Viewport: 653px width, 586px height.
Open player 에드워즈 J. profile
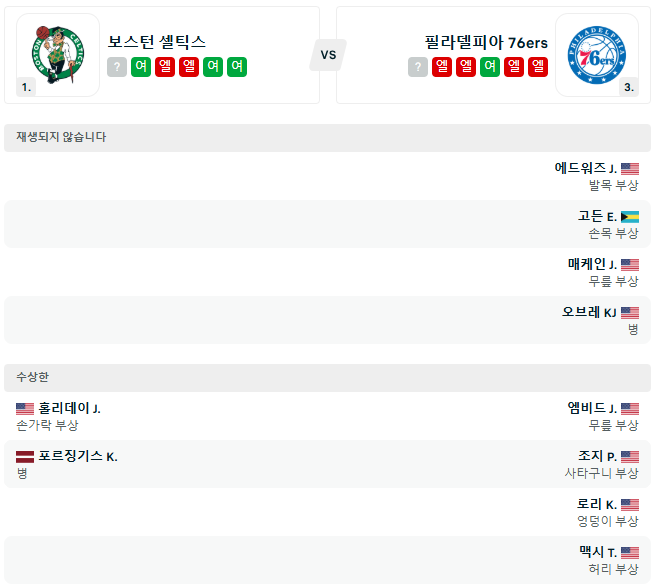585,168
